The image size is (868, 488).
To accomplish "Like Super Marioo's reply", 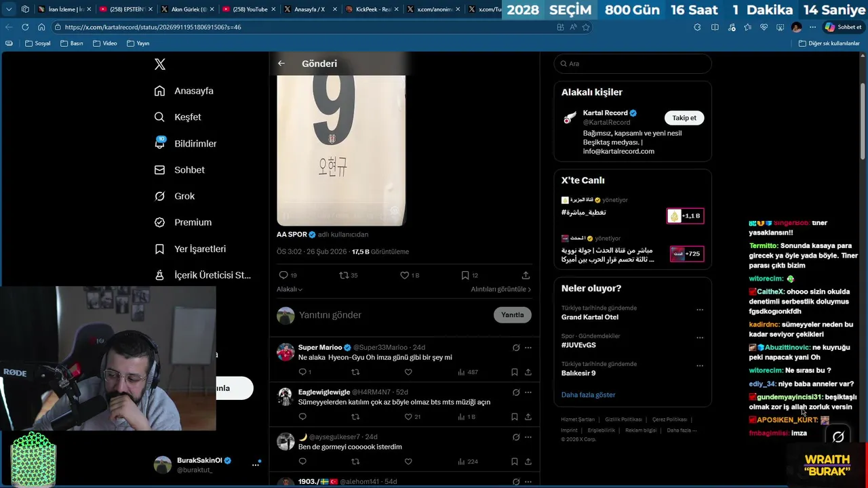I will [x=408, y=372].
